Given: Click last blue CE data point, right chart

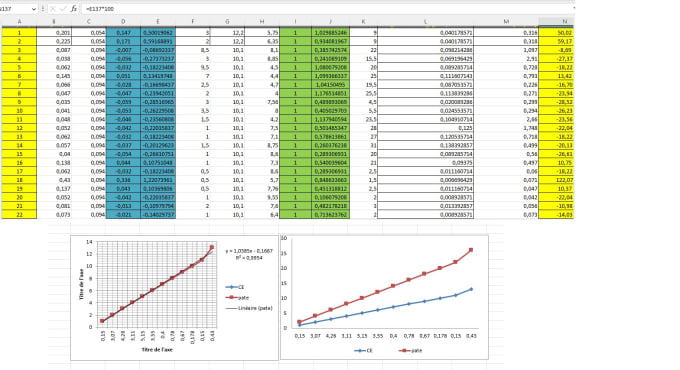Looking at the screenshot, I should [x=471, y=289].
